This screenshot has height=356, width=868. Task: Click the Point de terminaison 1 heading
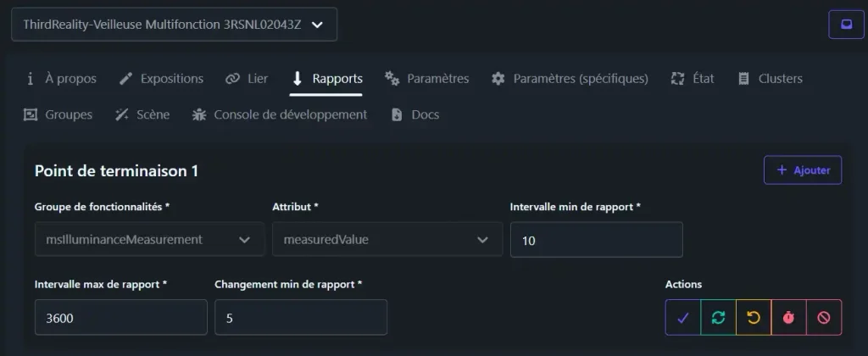(x=116, y=171)
